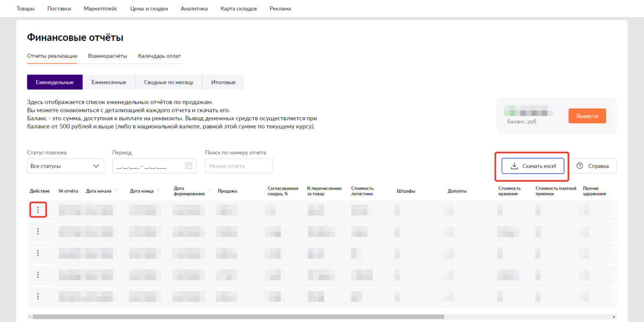Open Аналитика in top menu
Image resolution: width=644 pixels, height=322 pixels.
pyautogui.click(x=194, y=8)
